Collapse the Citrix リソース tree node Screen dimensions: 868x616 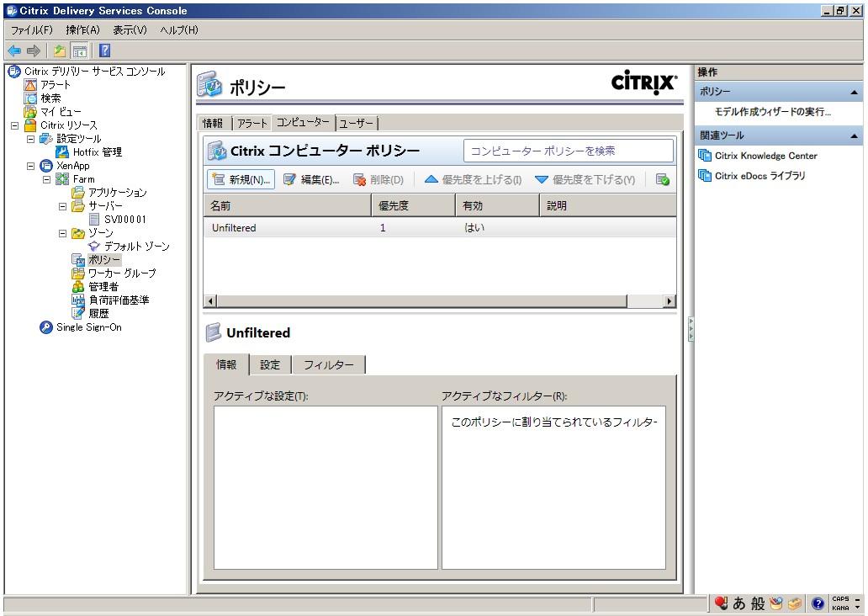[x=14, y=125]
